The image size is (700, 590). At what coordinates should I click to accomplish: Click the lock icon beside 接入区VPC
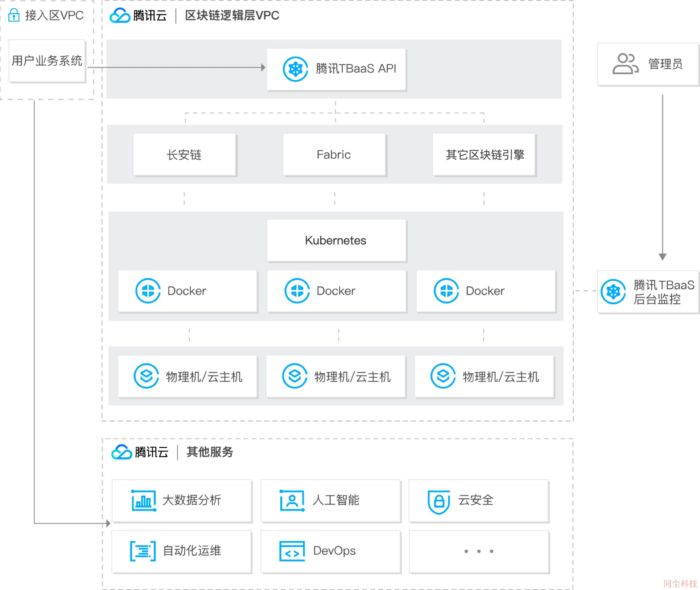(14, 15)
